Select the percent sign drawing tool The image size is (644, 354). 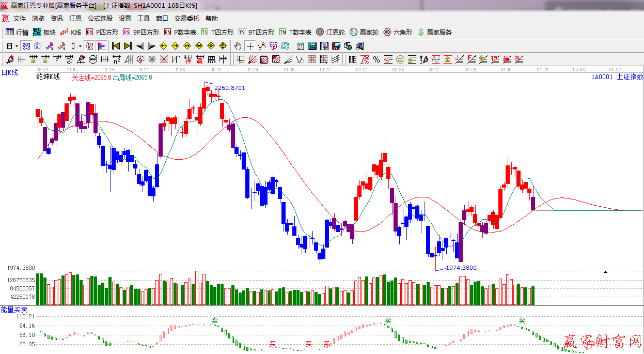coord(376,59)
